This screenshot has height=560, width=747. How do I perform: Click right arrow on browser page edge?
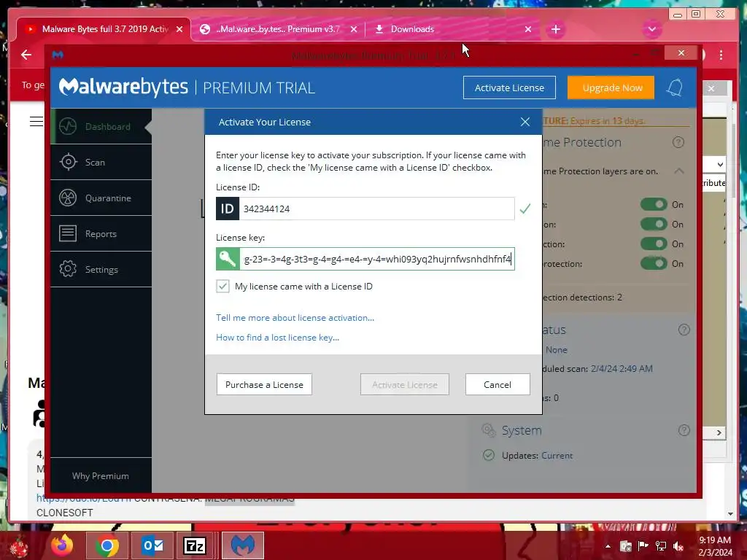[719, 432]
